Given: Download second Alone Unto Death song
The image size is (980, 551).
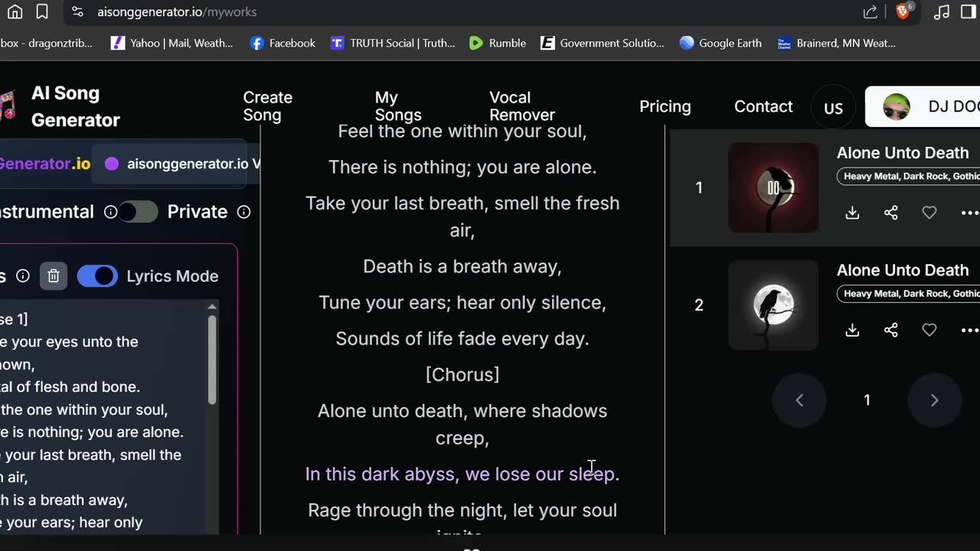Looking at the screenshot, I should point(852,330).
